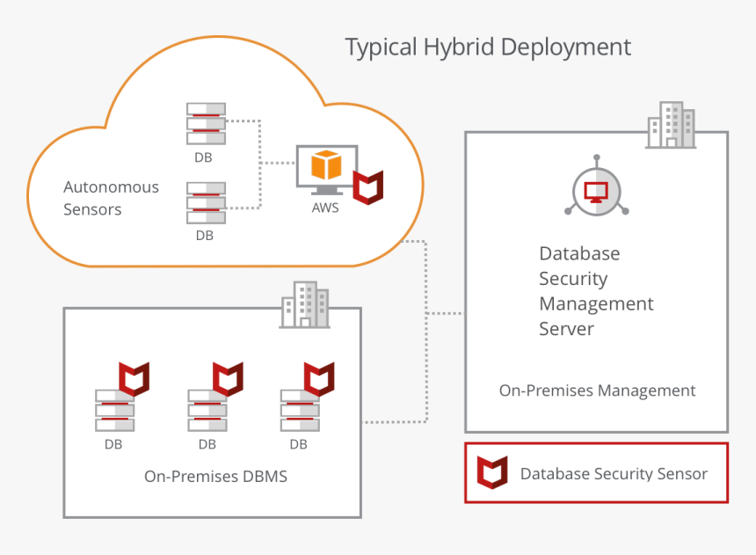Click the AWS label under the monitor icon
The image size is (756, 555).
(324, 208)
